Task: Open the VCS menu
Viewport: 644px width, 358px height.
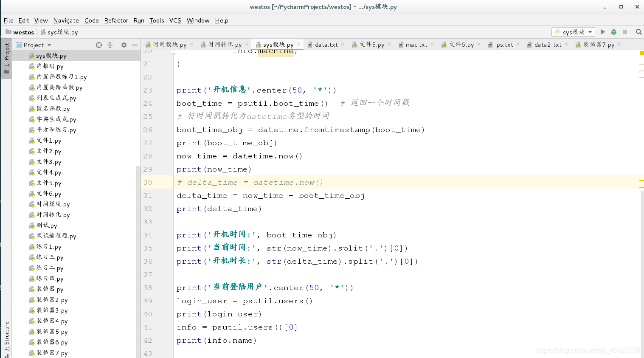Action: click(x=175, y=20)
